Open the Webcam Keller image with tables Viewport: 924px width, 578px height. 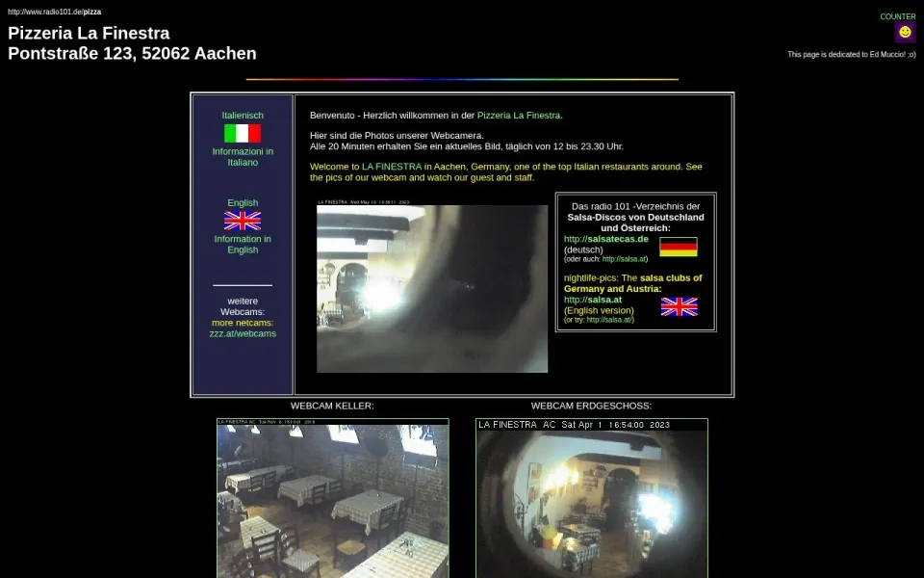[x=332, y=498]
